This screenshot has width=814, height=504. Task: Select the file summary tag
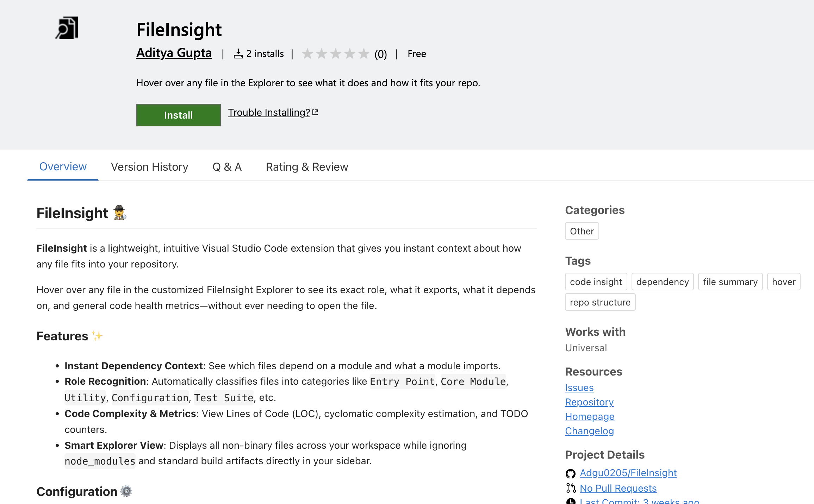pos(731,282)
